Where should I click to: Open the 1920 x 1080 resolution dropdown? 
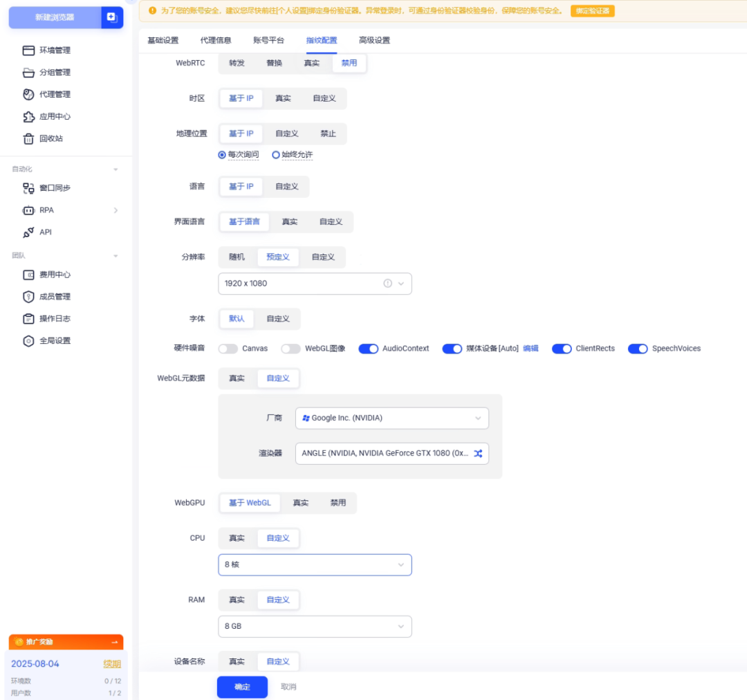(x=315, y=284)
